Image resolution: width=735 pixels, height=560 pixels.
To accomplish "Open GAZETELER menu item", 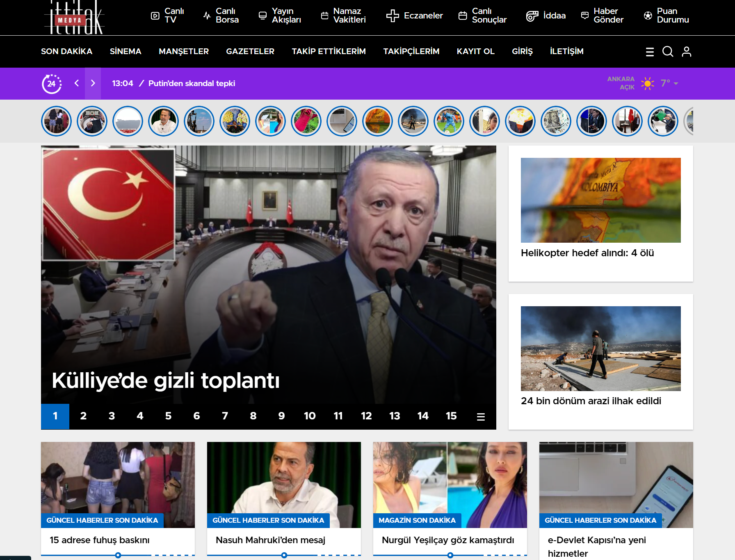I will [x=250, y=51].
